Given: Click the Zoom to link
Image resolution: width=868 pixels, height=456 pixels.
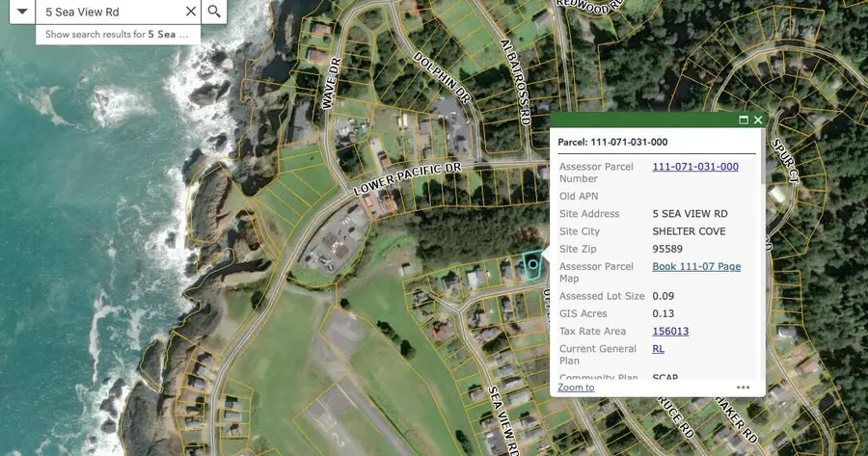Looking at the screenshot, I should (x=576, y=388).
